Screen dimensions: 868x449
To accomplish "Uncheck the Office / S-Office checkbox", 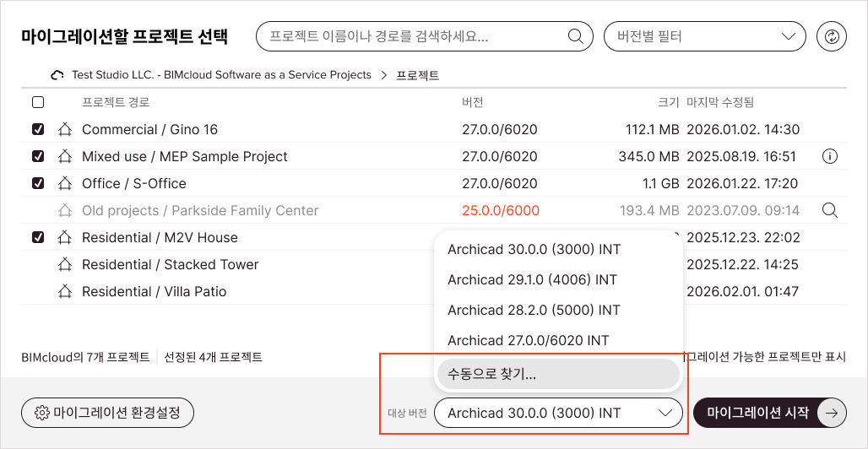I will (x=38, y=183).
